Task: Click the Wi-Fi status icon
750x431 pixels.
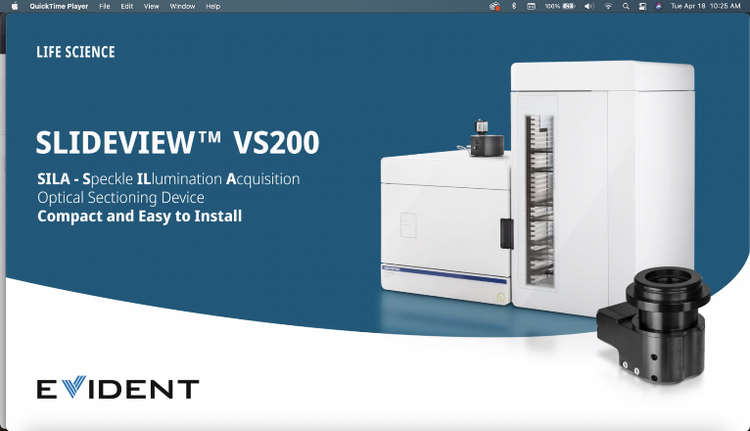Action: tap(608, 6)
